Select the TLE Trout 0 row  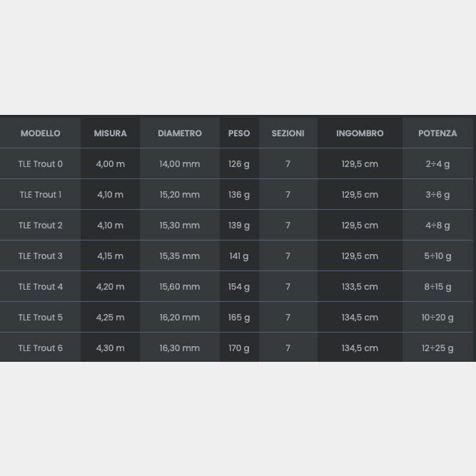(x=41, y=164)
